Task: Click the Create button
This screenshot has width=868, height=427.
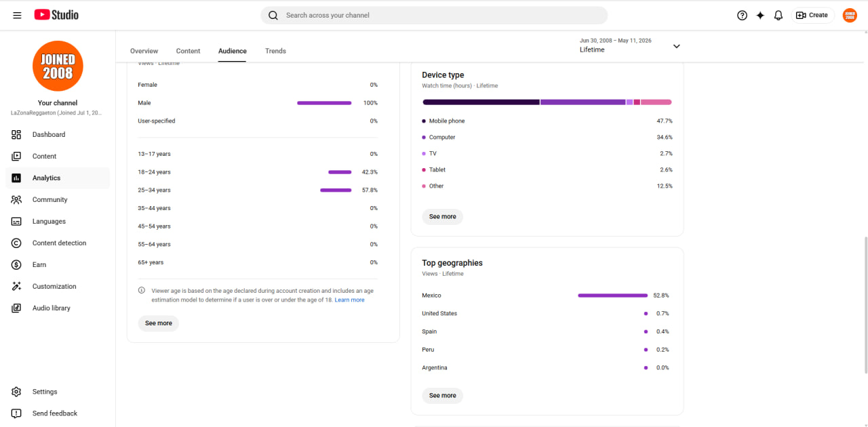Action: [x=812, y=15]
